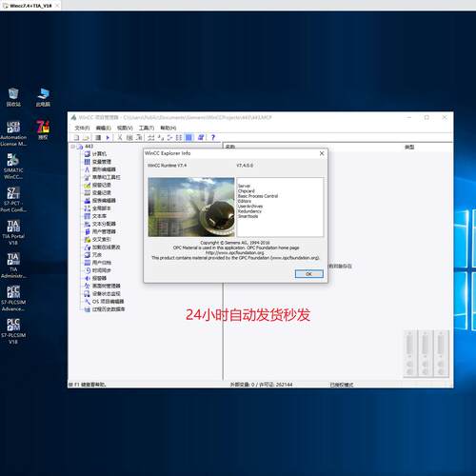Open the This PC desktop icon
Image resolution: width=476 pixels, height=476 pixels.
(43, 97)
